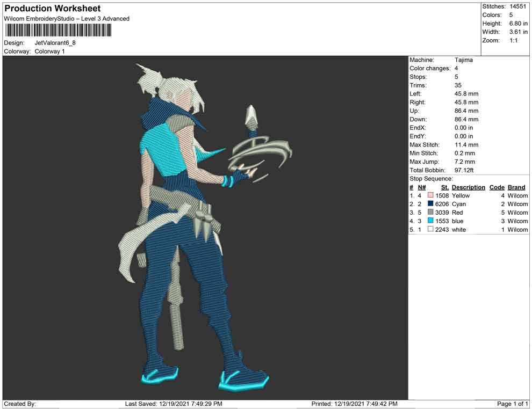The image size is (532, 409).
Task: Click the Brand column header
Action: coord(516,187)
